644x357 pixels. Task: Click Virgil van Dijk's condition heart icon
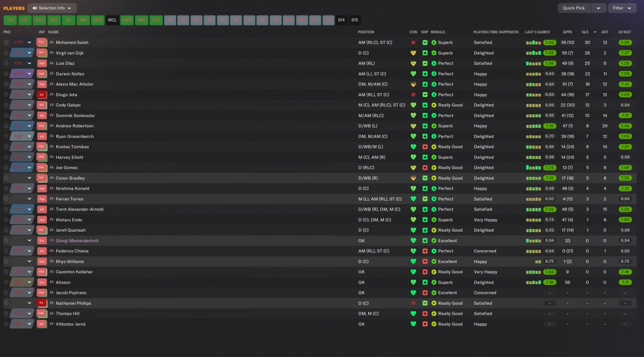[x=414, y=53]
